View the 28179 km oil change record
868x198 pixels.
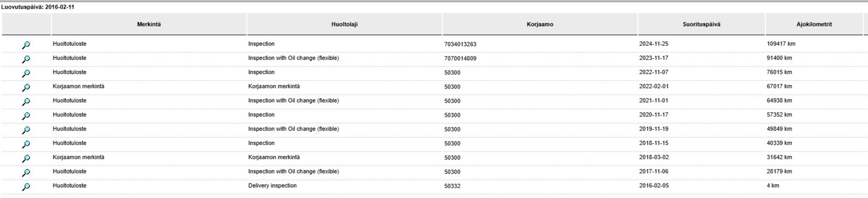pyautogui.click(x=26, y=172)
